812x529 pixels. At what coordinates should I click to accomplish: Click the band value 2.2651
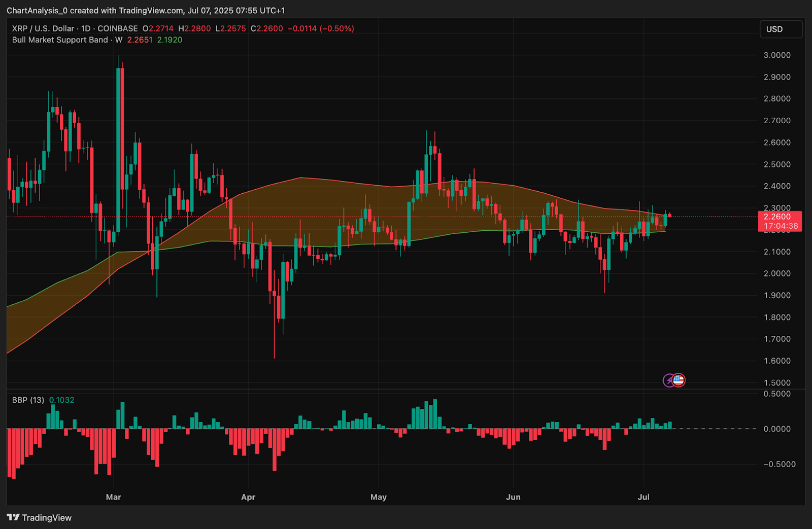click(x=140, y=40)
